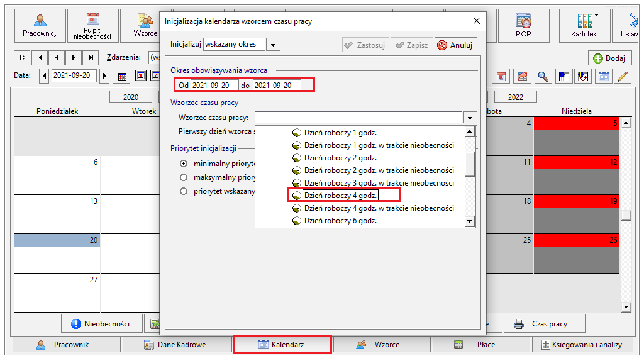The height and width of the screenshot is (361, 644).
Task: Collapse the Wzorzec czasu pracy dropdown arrow
Action: coord(470,118)
